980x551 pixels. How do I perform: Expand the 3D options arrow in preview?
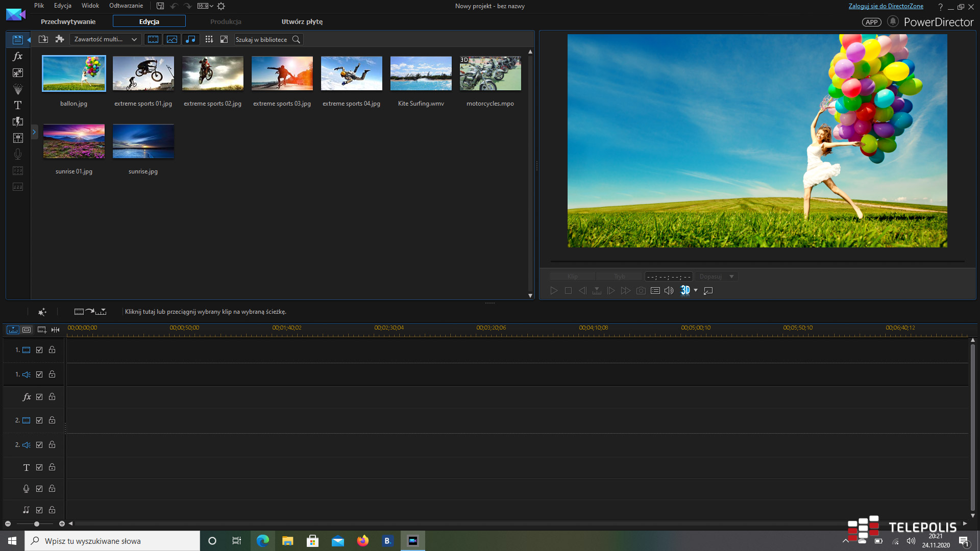click(x=696, y=291)
